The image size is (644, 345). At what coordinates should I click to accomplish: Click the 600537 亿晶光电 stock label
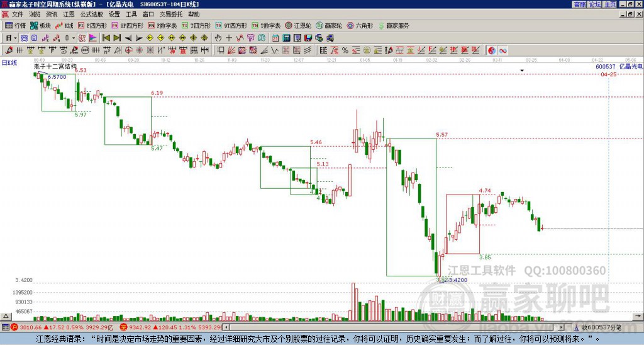point(619,66)
